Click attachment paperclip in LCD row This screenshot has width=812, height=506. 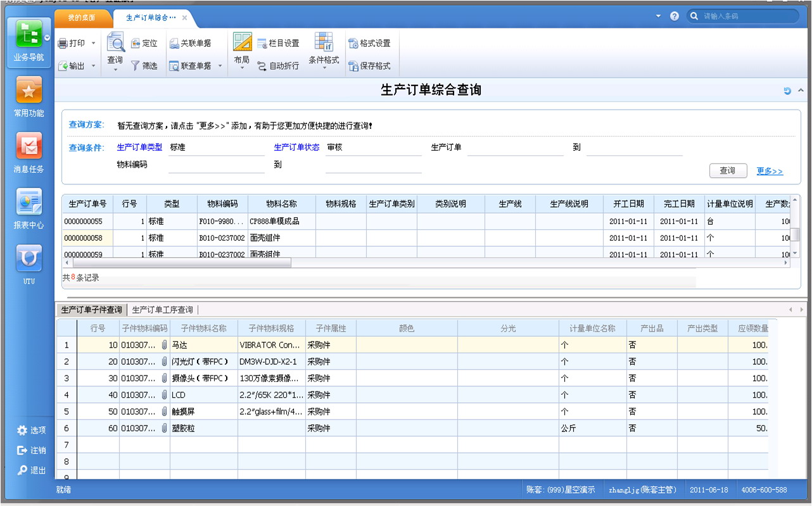[164, 395]
